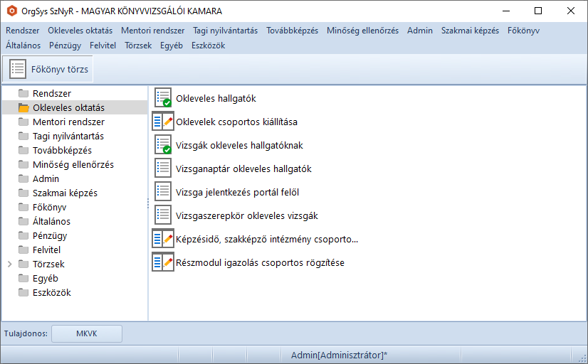Open Vizsgaszerepkör okleveles vizsgák icon
The height and width of the screenshot is (364, 588).
[163, 215]
